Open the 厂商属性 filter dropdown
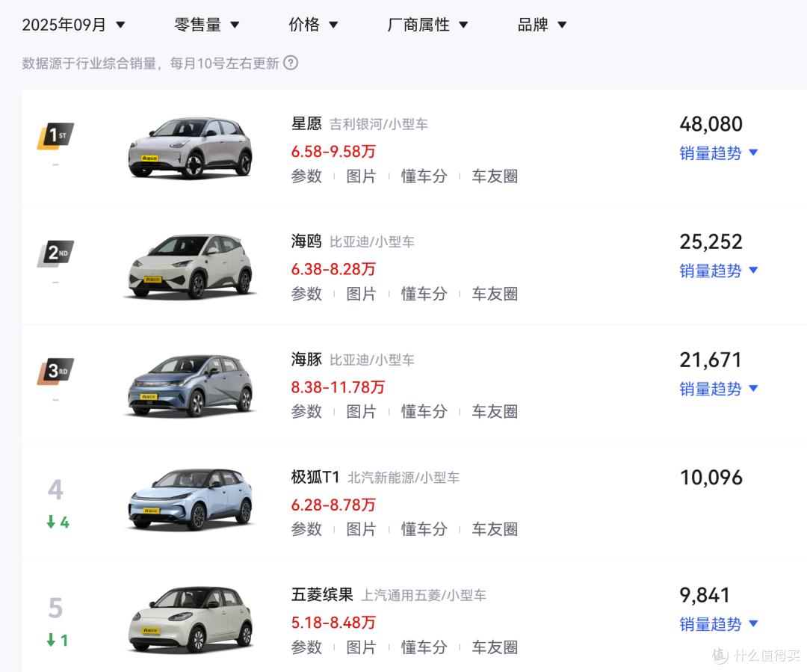 [427, 25]
